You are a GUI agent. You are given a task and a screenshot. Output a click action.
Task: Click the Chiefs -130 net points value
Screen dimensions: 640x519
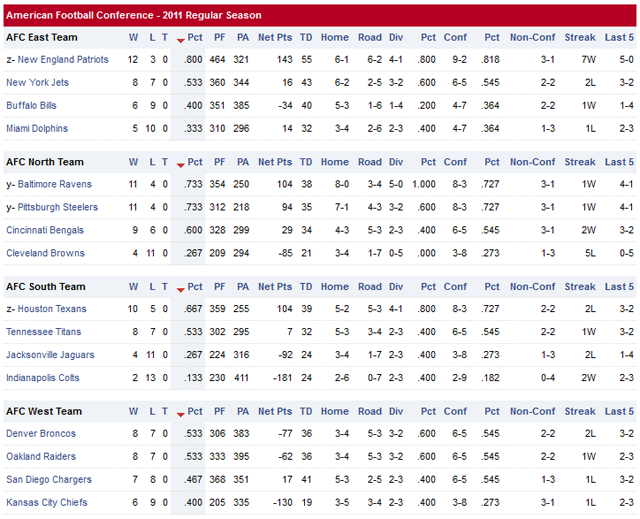[x=282, y=502]
